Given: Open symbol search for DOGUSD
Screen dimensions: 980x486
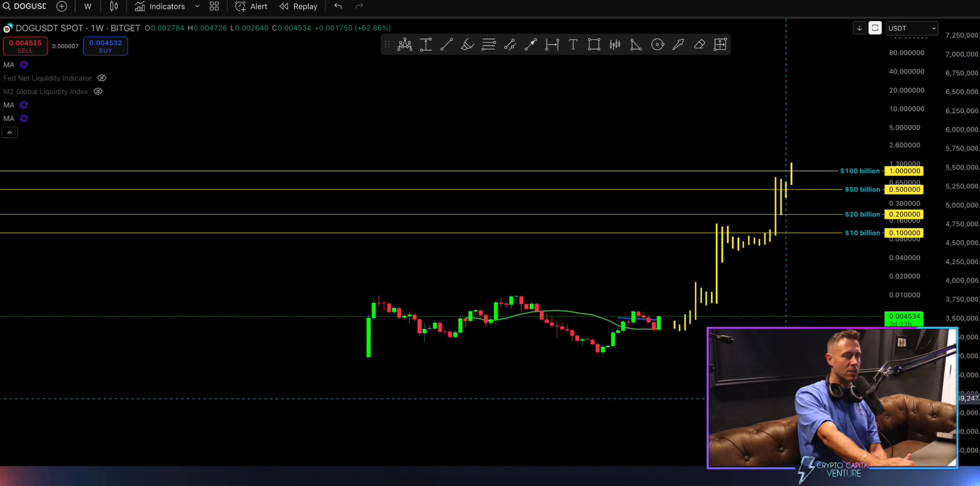Looking at the screenshot, I should (x=25, y=6).
